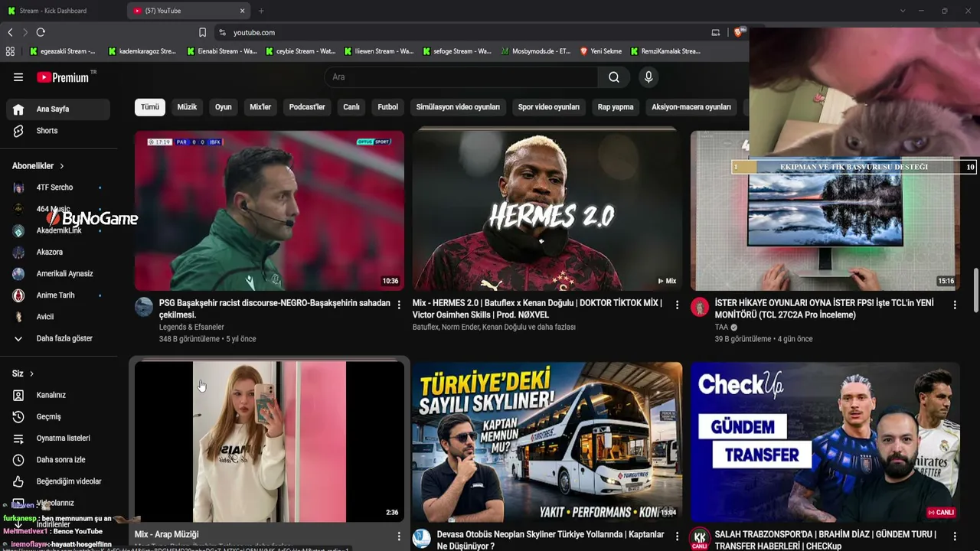Open Avicii channel avatar in sidebar

(18, 317)
